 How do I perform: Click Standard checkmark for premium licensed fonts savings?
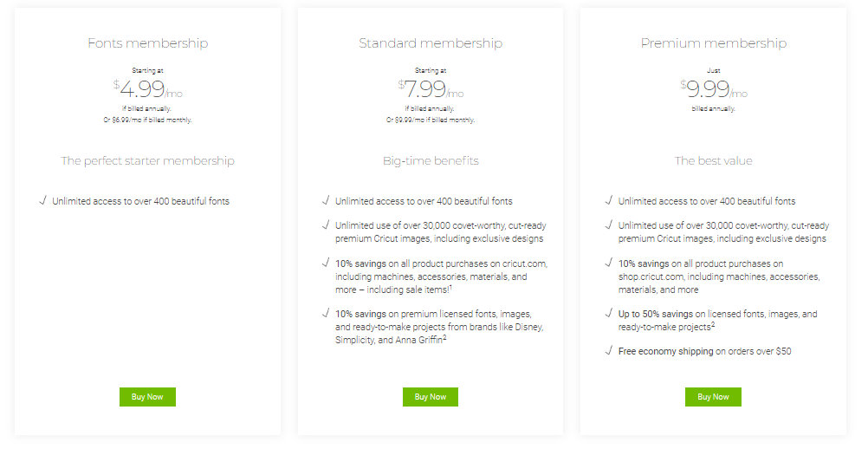(326, 313)
